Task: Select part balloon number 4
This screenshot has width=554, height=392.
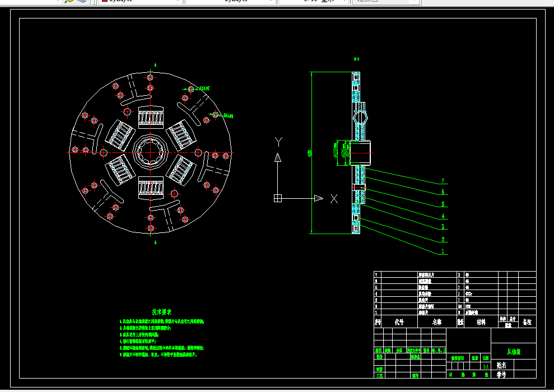Action: point(443,216)
